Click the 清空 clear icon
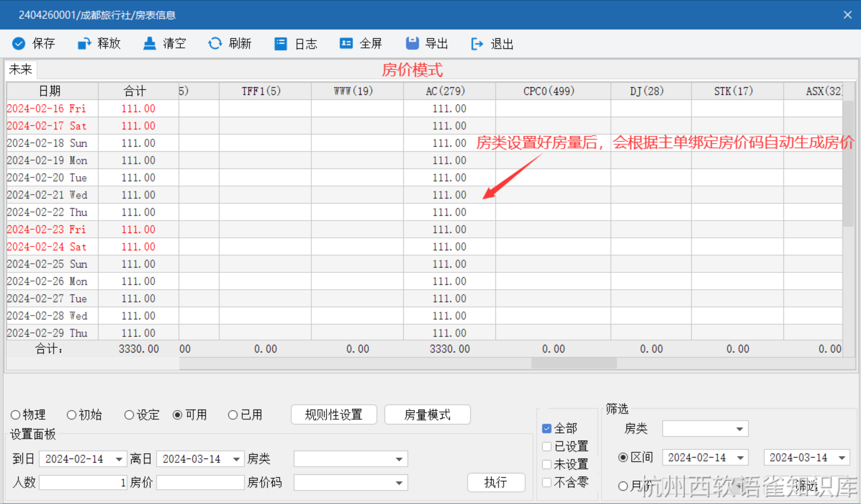 coord(150,44)
